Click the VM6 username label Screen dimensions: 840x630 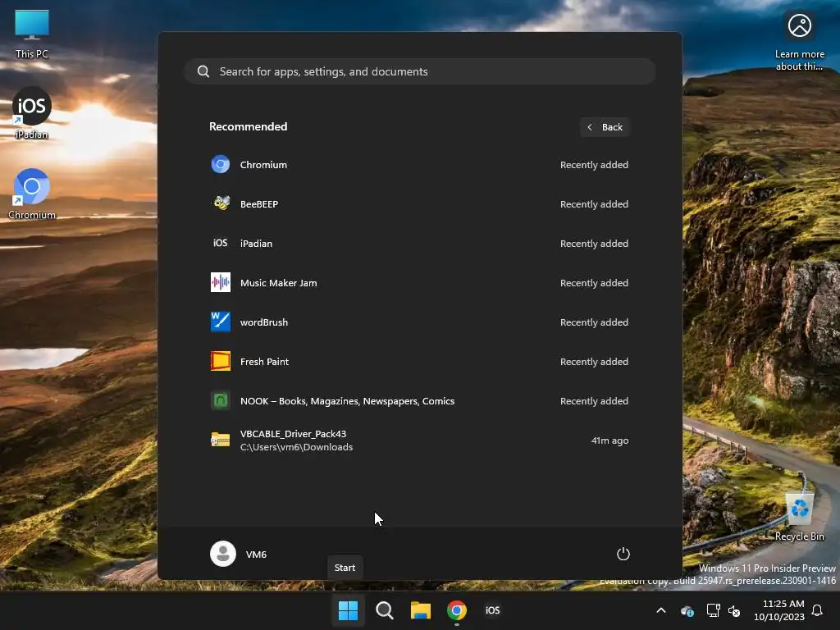click(256, 554)
